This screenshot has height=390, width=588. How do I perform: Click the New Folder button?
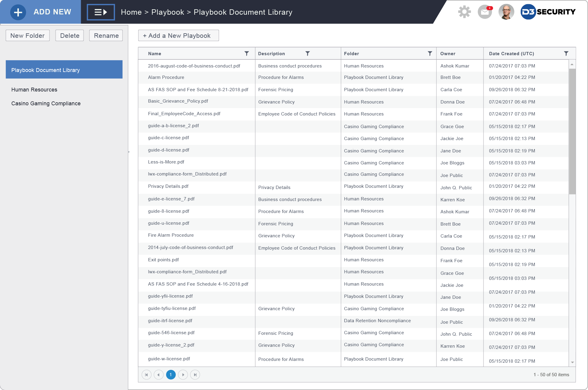pyautogui.click(x=28, y=35)
